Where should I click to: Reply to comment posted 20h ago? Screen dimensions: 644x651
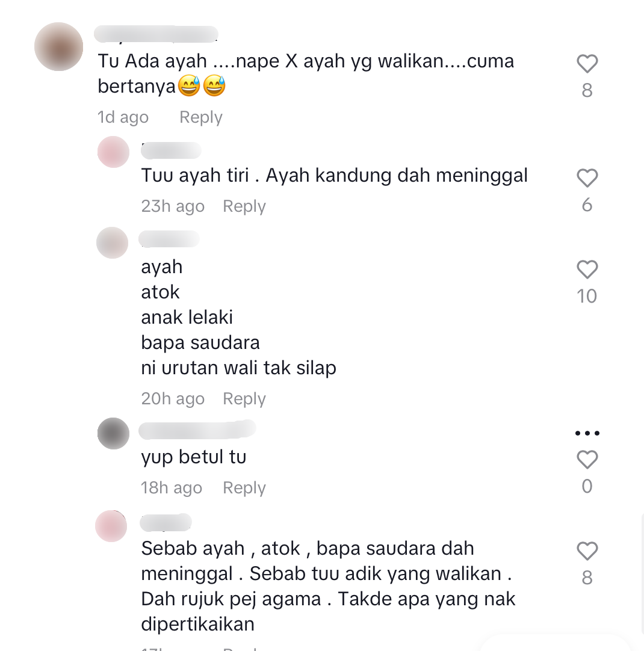(244, 399)
